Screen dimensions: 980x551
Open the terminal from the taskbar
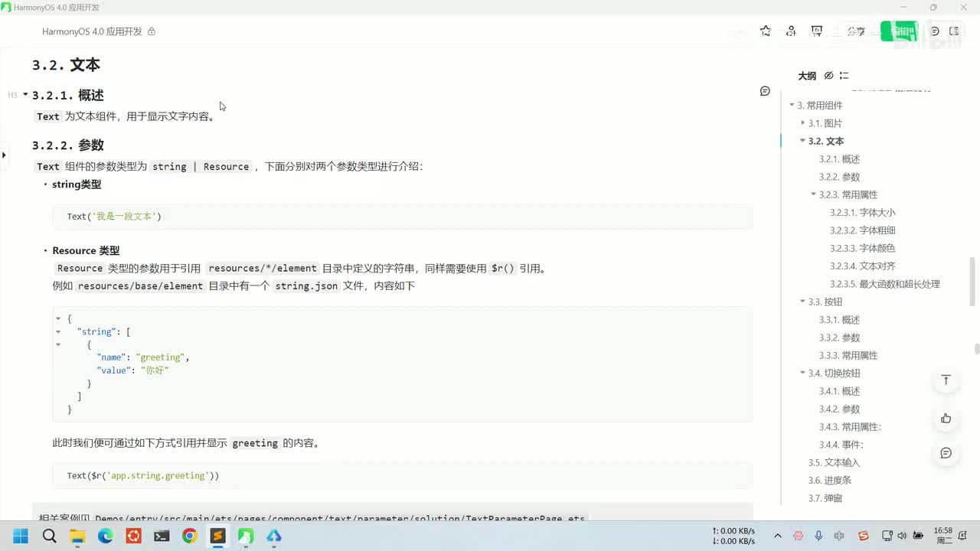[162, 536]
